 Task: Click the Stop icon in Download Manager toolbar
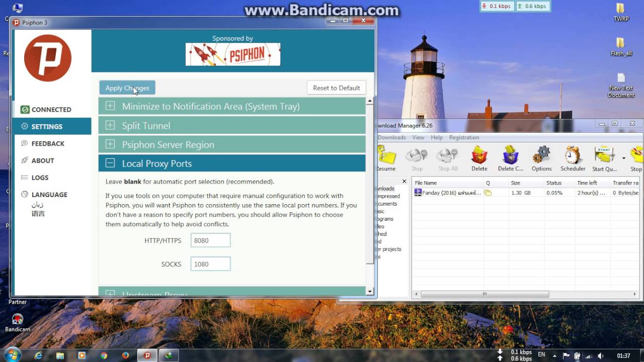(x=417, y=158)
